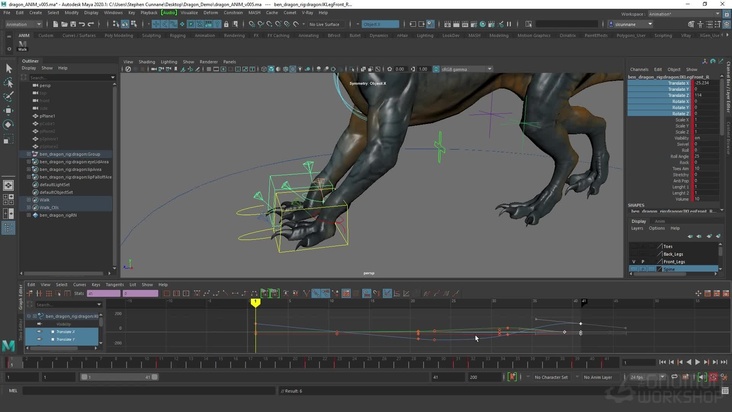The width and height of the screenshot is (732, 412).
Task: Click the New Scene icon
Action: coord(56,24)
